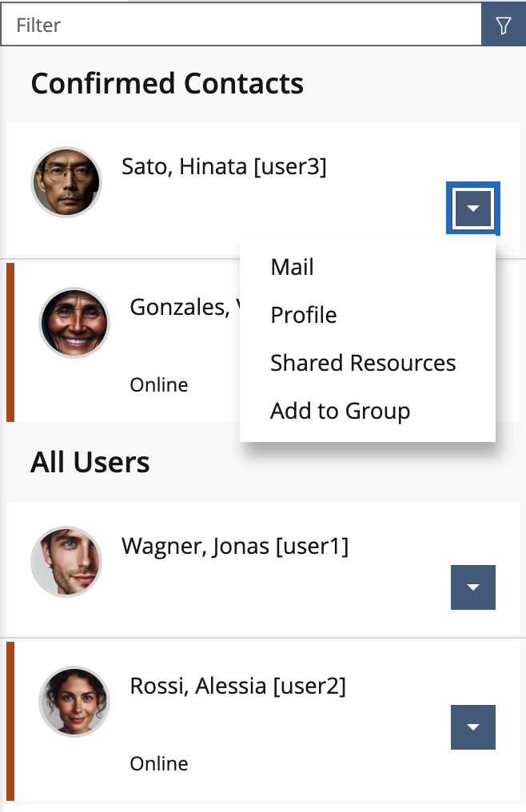Click the Gonzales contact avatar
526x812 pixels.
pyautogui.click(x=74, y=323)
